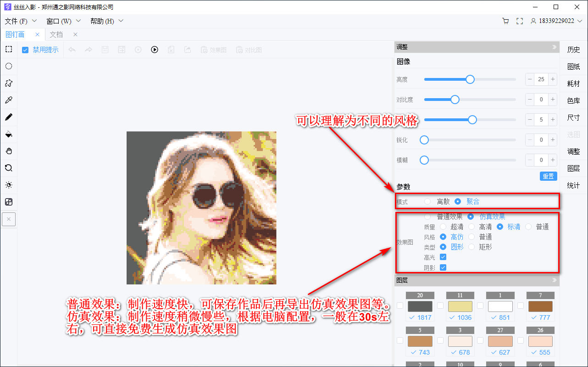Image resolution: width=588 pixels, height=367 pixels.
Task: Click the 亮度 brightness slider handle
Action: tap(470, 79)
